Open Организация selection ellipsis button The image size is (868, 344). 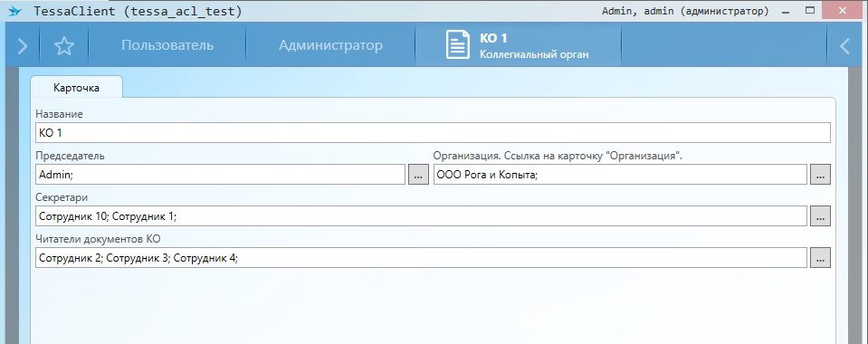(820, 175)
